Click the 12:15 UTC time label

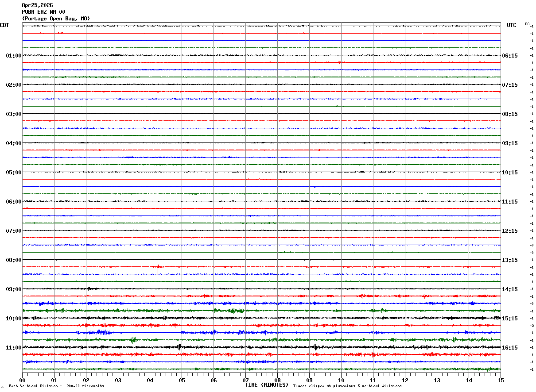point(510,231)
